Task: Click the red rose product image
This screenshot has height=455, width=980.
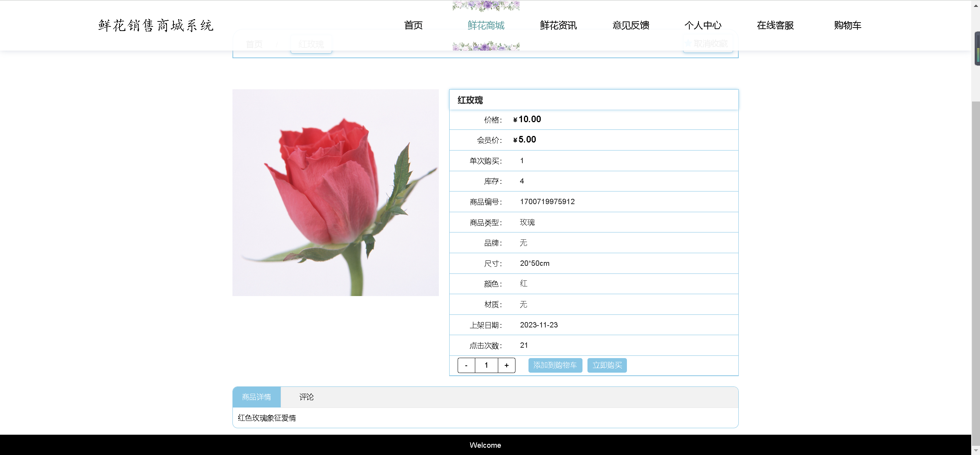Action: (335, 193)
